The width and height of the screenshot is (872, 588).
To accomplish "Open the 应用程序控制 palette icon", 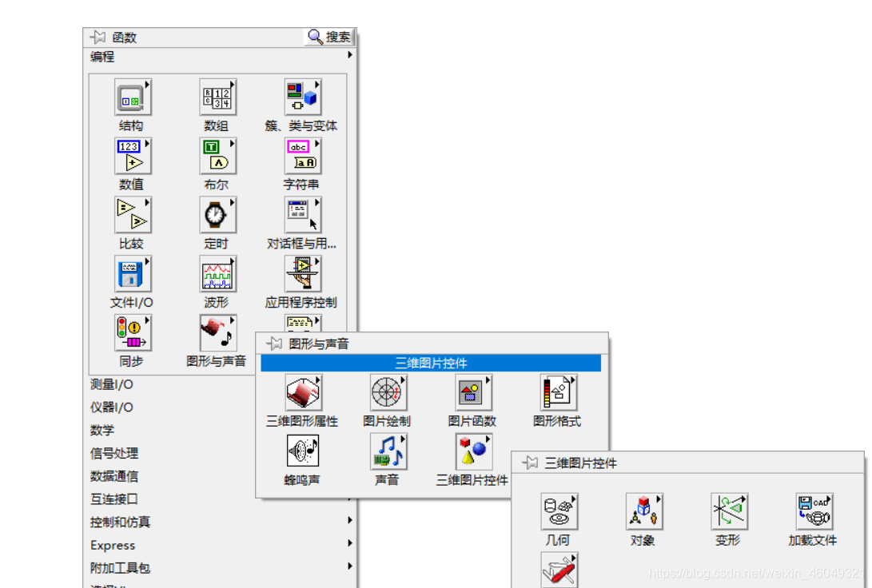I will [x=303, y=274].
